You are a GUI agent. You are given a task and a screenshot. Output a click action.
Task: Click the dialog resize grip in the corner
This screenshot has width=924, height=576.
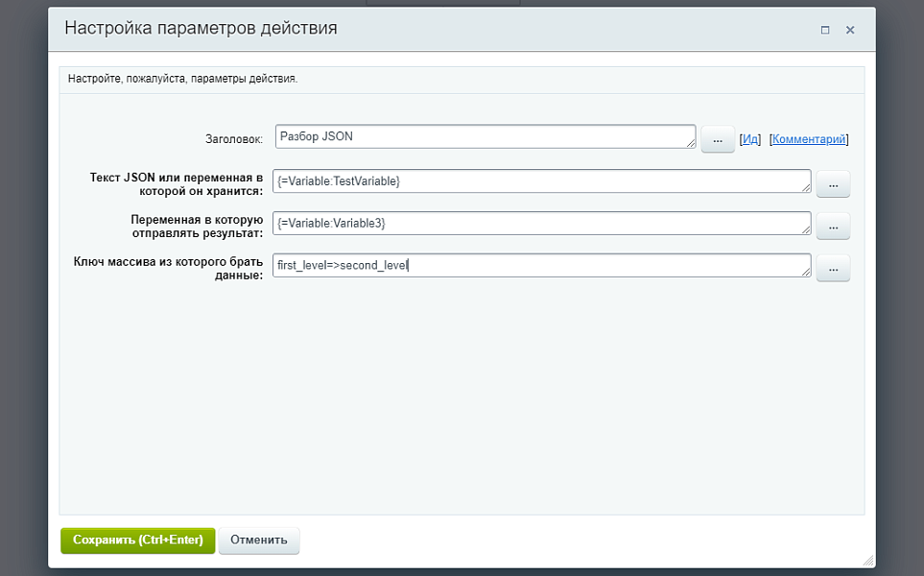[x=869, y=560]
